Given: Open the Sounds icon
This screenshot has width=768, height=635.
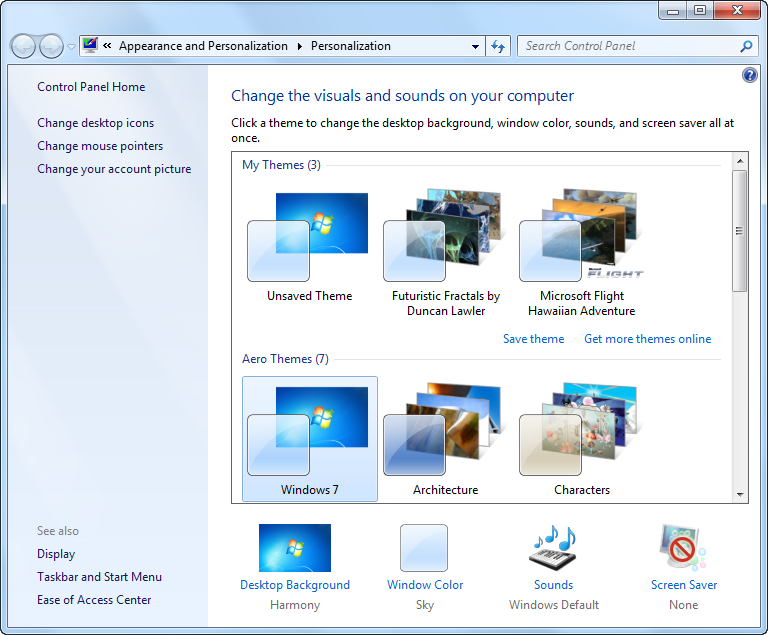Looking at the screenshot, I should point(553,548).
